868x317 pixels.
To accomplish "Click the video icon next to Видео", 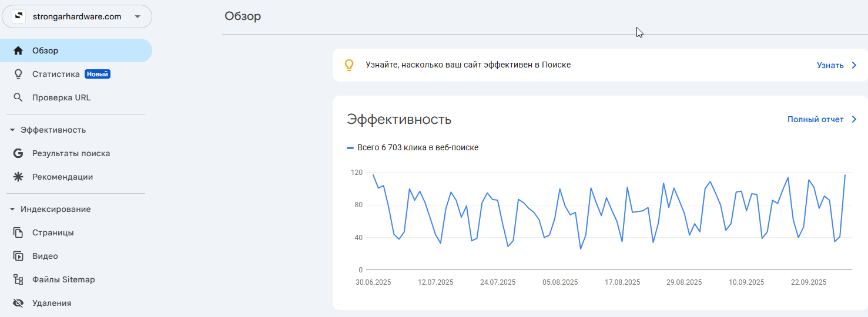I will coord(18,256).
